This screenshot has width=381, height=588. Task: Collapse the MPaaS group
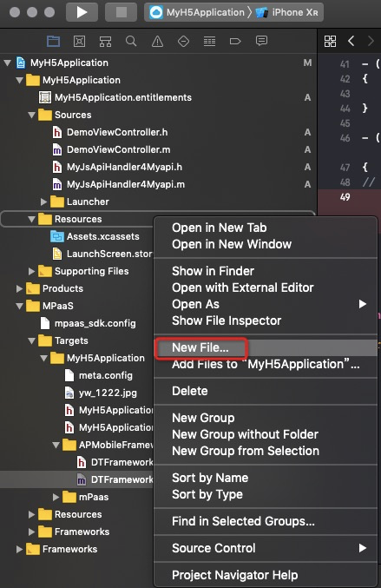pos(19,306)
